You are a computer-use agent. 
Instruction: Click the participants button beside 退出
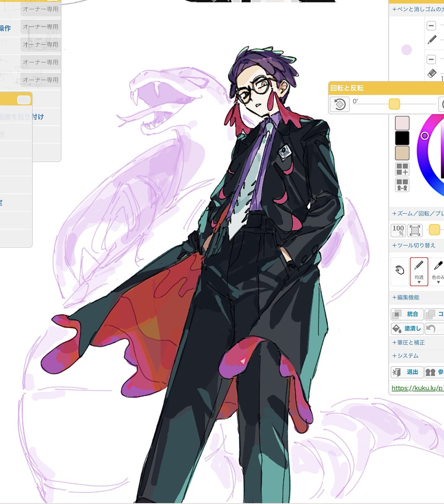tap(434, 372)
